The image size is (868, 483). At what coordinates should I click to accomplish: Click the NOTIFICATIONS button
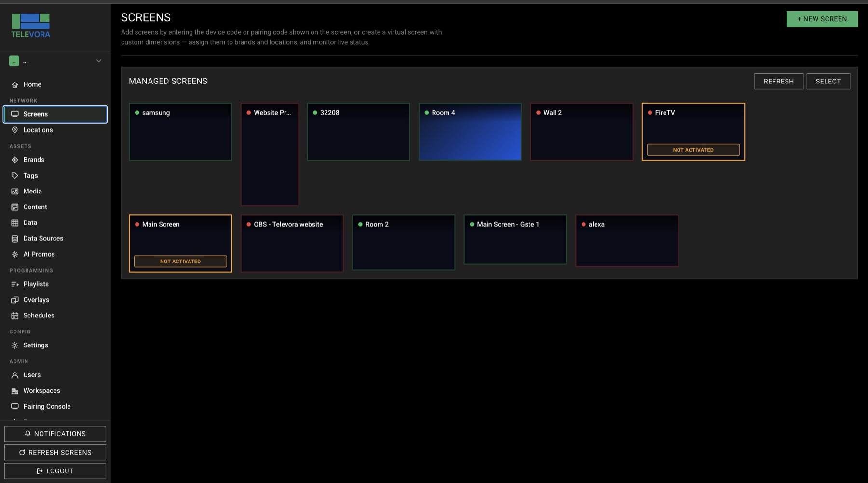[55, 434]
